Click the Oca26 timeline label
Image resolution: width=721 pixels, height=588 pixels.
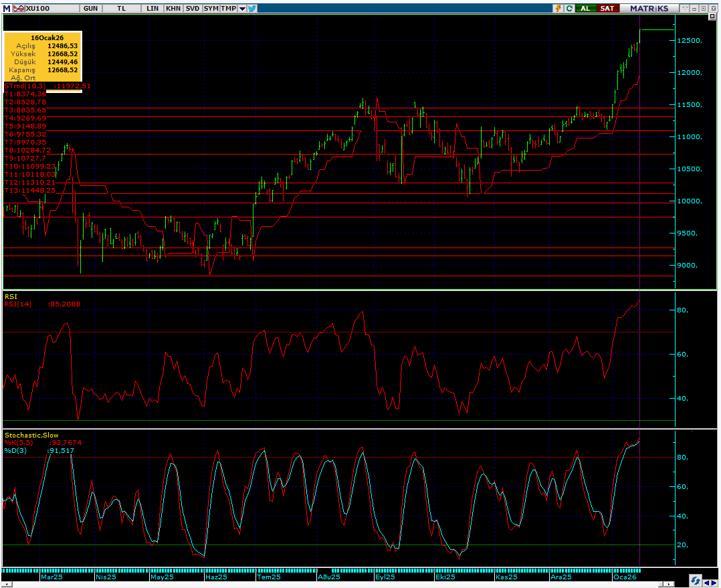click(625, 577)
